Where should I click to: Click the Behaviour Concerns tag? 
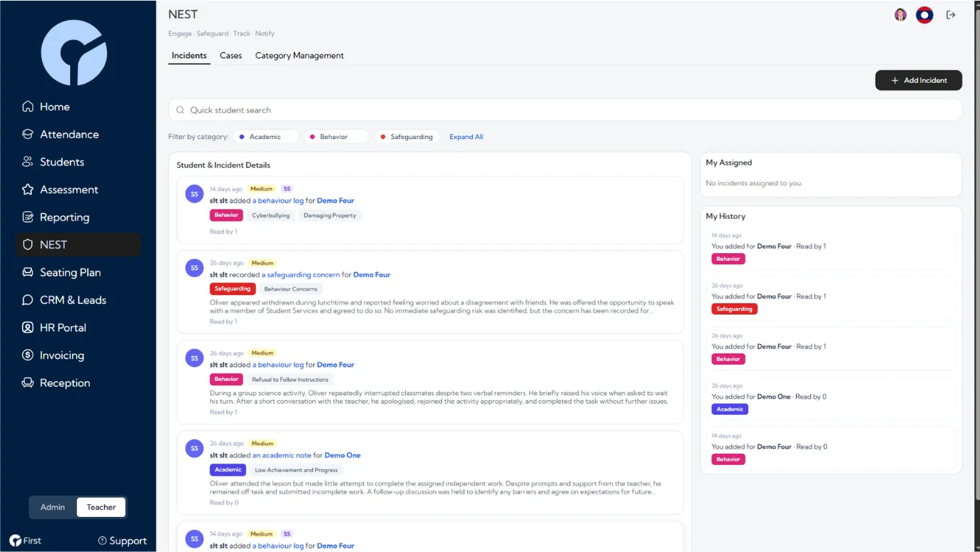pos(291,289)
